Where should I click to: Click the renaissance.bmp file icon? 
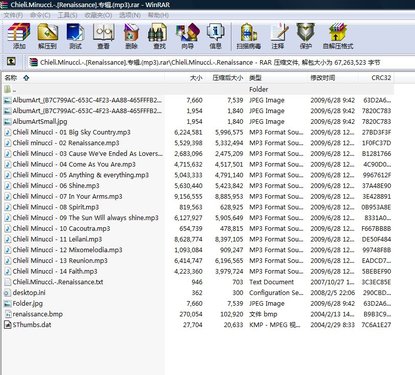point(8,314)
